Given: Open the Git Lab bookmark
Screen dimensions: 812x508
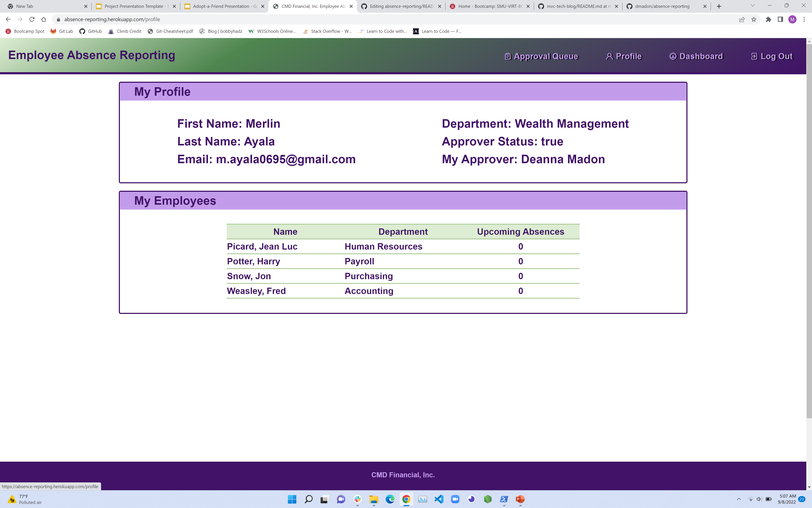Looking at the screenshot, I should (62, 31).
